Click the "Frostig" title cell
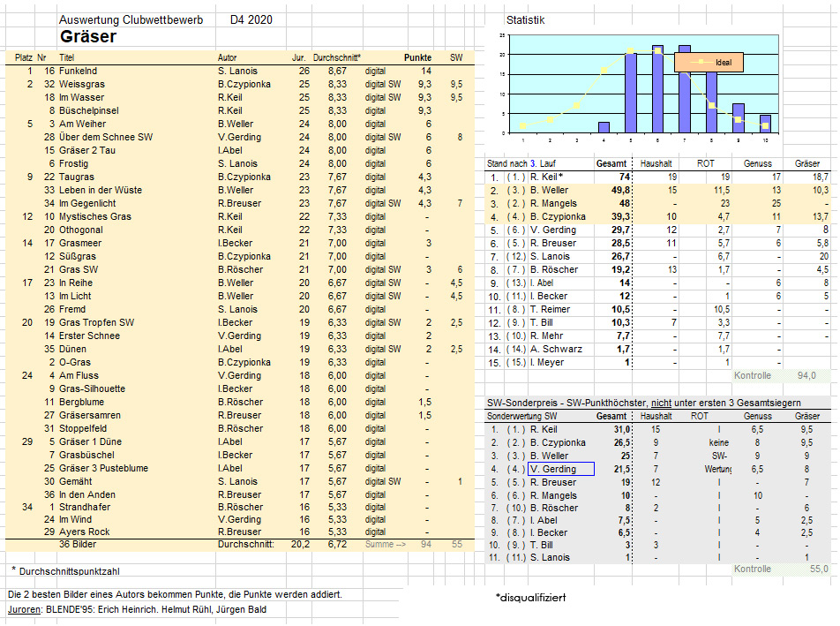Screen dimensions: 840x626 73,163
